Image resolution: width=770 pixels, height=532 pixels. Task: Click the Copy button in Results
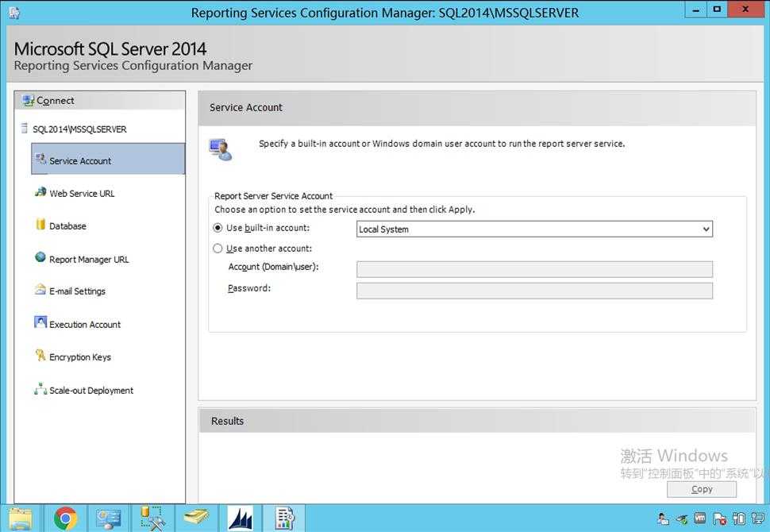pos(701,489)
